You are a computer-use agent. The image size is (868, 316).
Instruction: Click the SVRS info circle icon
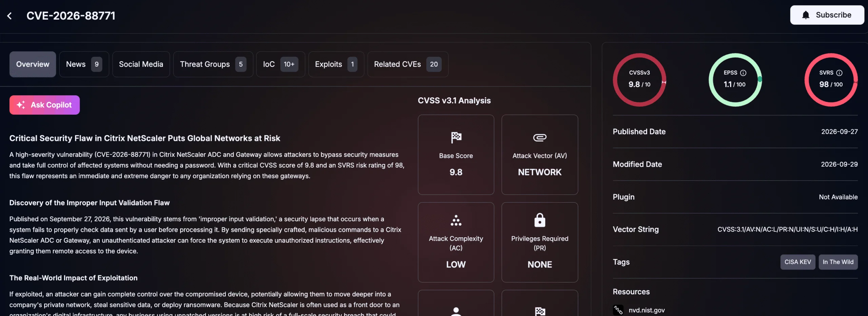point(839,73)
